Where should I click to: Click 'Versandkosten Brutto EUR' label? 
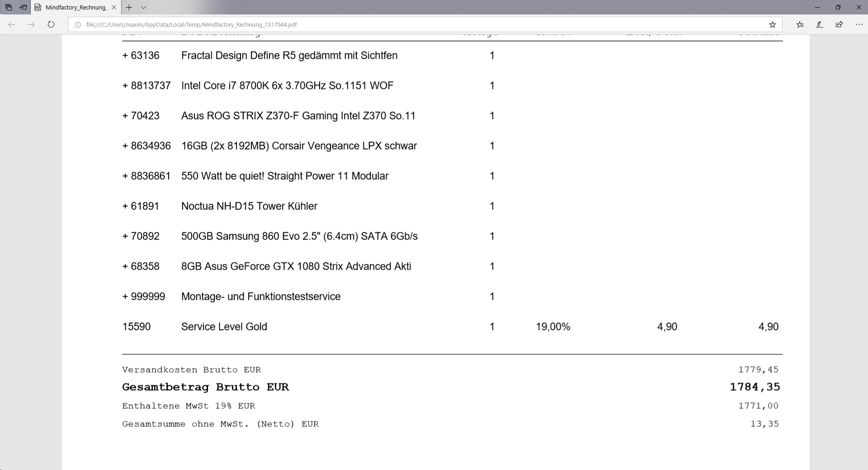(192, 370)
